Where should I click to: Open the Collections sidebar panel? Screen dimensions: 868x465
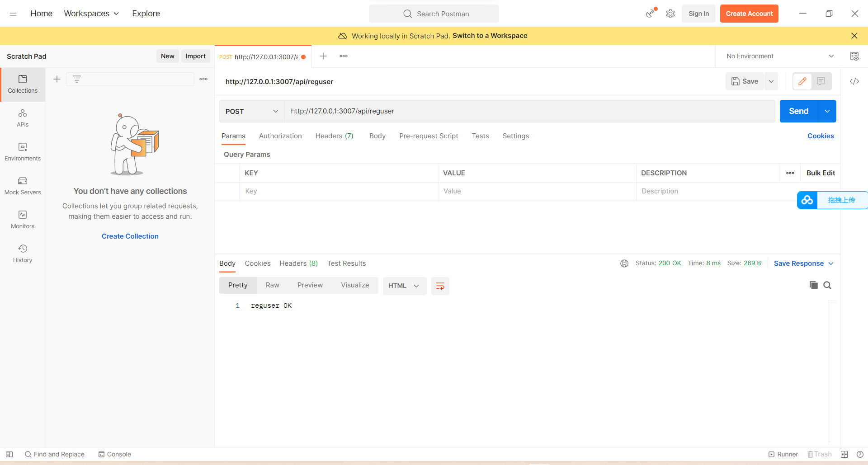point(23,85)
